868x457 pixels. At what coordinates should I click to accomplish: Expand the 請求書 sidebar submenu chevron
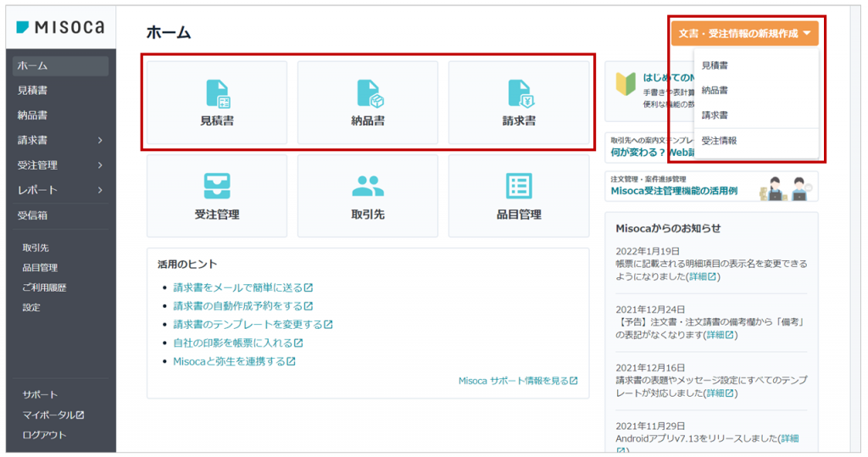point(100,141)
